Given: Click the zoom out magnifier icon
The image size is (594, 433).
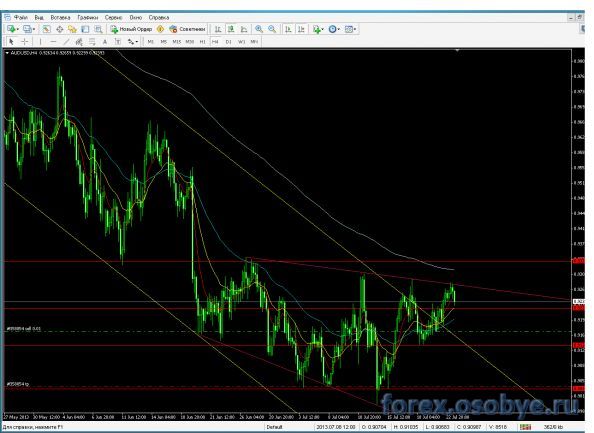Looking at the screenshot, I should (x=272, y=29).
